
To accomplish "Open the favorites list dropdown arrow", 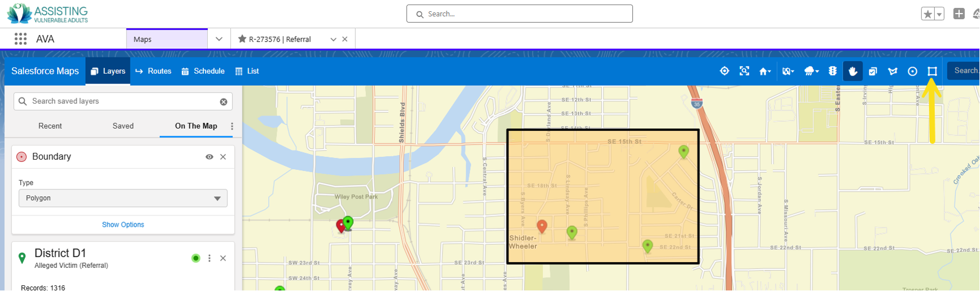I will [939, 14].
